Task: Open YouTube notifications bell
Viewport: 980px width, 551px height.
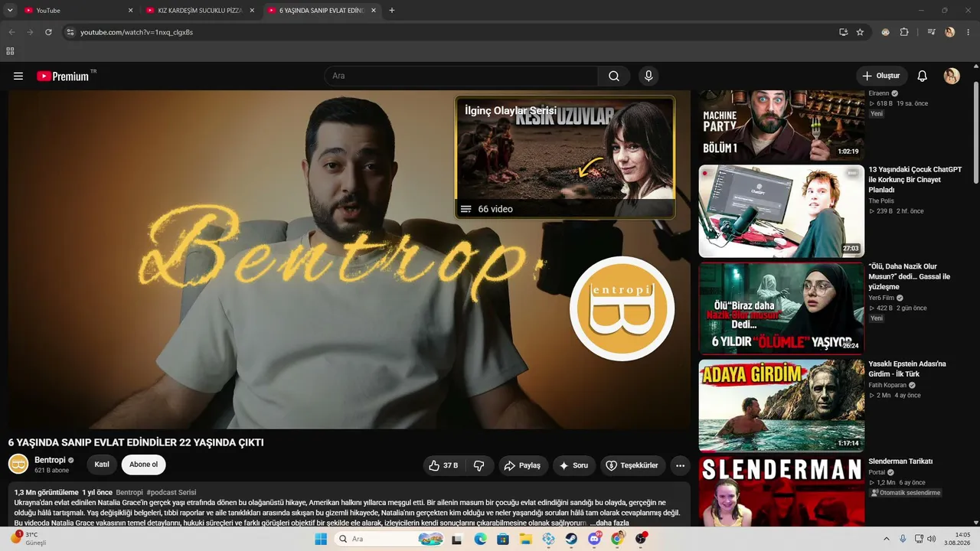Action: point(923,76)
